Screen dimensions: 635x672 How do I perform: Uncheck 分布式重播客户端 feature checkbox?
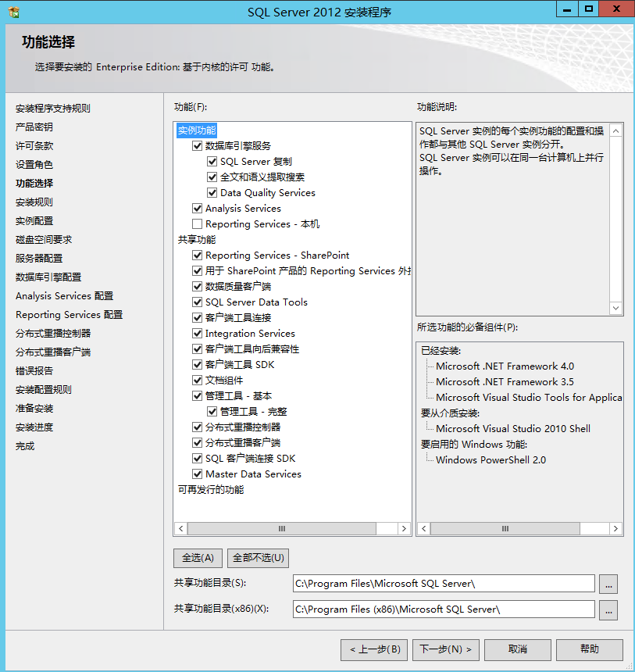coord(197,443)
